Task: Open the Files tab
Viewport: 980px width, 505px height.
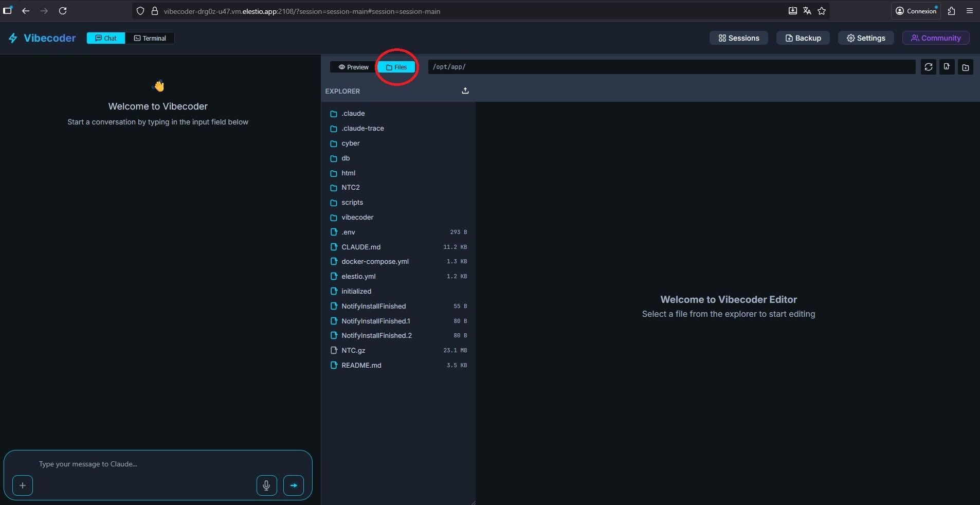Action: 396,67
